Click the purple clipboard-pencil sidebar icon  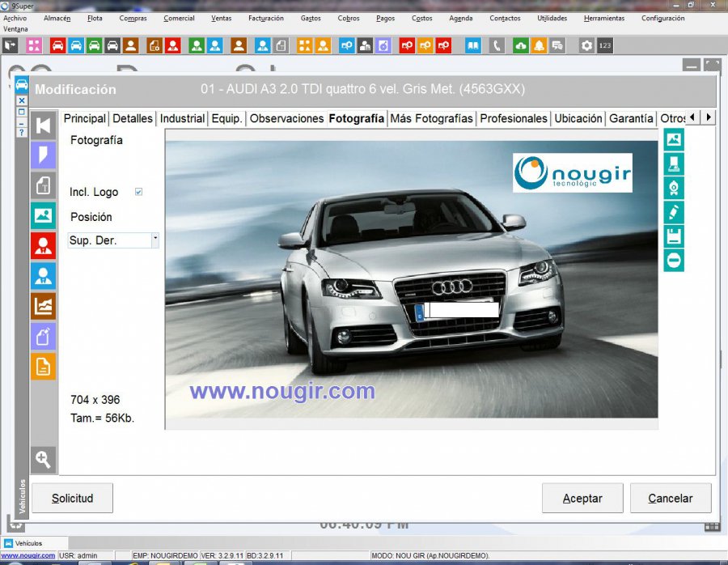tap(43, 337)
